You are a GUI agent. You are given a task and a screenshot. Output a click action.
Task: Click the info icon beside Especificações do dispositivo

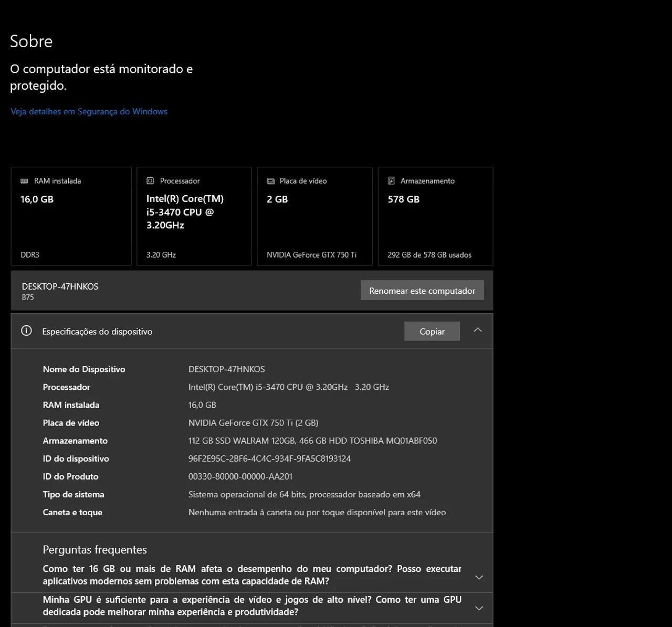coord(26,331)
